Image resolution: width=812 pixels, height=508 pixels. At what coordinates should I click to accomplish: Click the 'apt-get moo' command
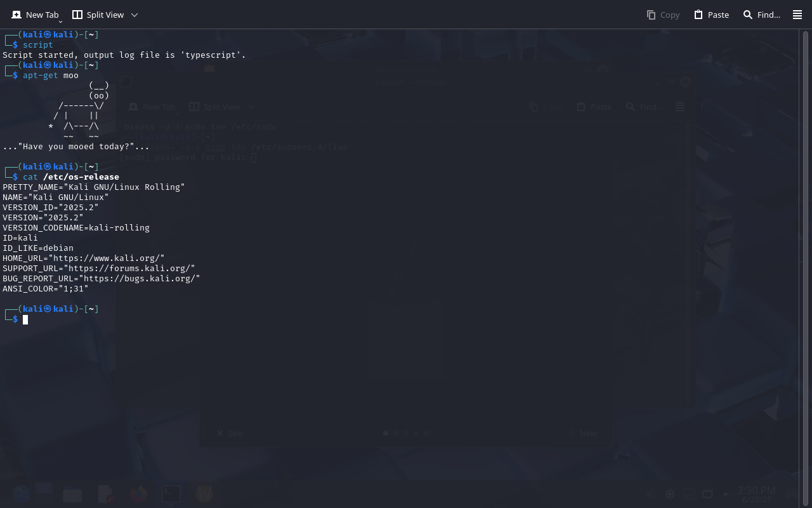pyautogui.click(x=51, y=76)
